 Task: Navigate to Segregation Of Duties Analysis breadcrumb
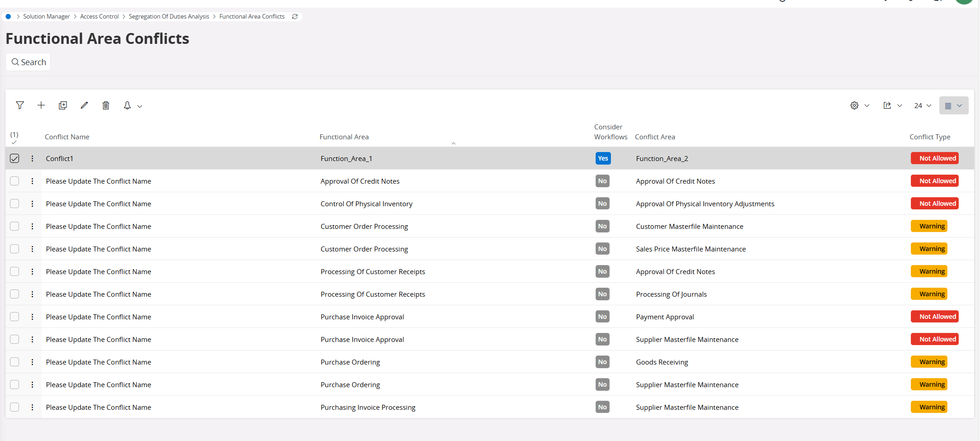coord(169,17)
